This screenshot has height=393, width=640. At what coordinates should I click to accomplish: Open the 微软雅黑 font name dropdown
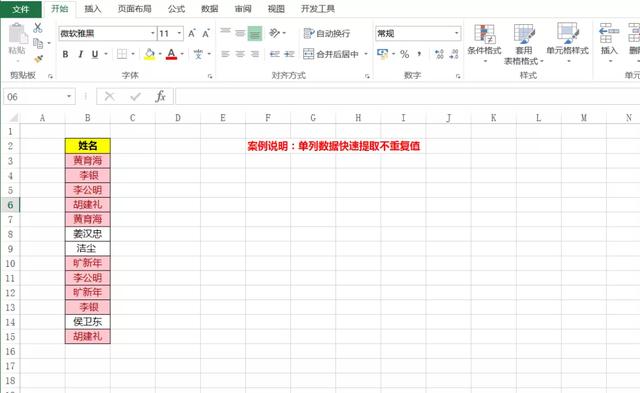point(153,33)
